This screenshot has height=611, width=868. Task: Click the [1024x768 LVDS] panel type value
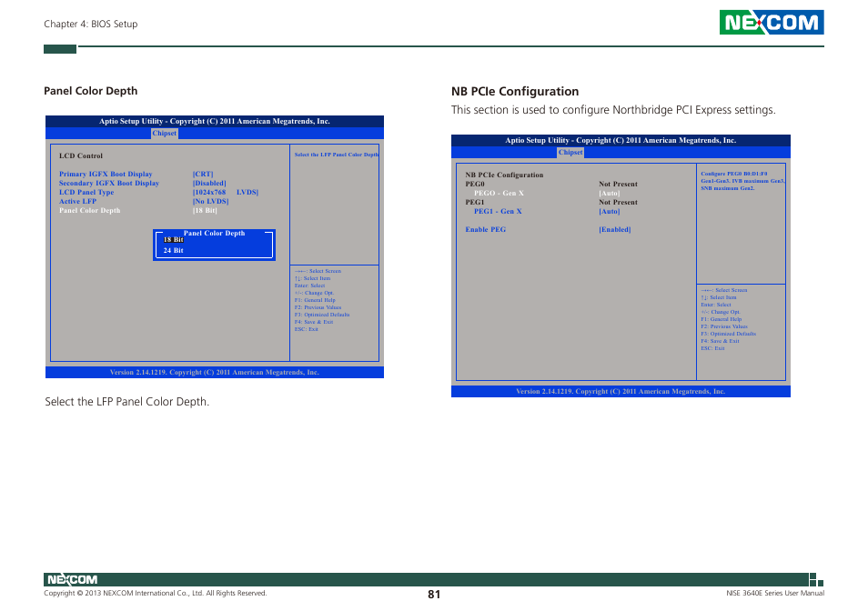[226, 193]
